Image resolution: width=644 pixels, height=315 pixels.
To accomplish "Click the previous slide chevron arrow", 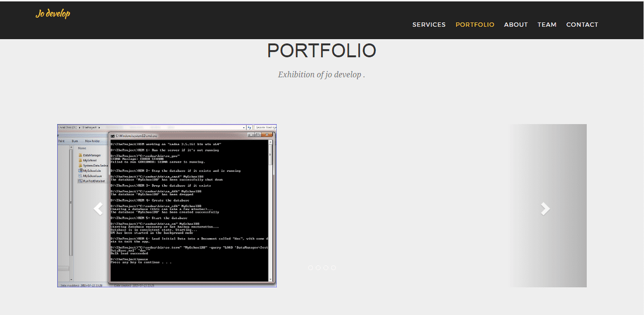I will tap(98, 209).
